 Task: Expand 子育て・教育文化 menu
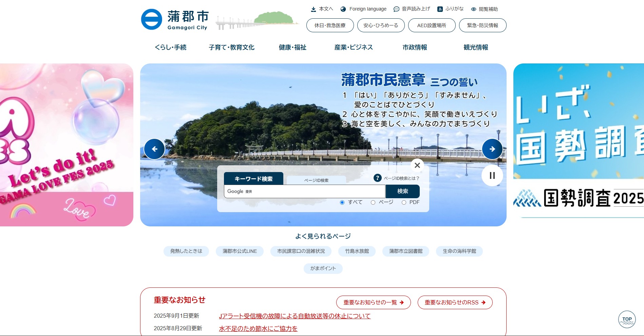click(231, 48)
